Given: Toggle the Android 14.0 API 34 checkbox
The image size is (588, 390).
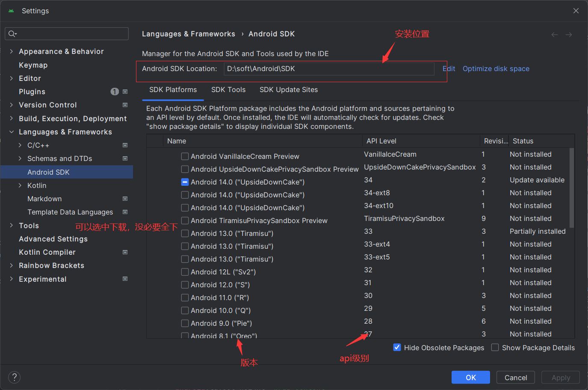Looking at the screenshot, I should click(x=185, y=182).
